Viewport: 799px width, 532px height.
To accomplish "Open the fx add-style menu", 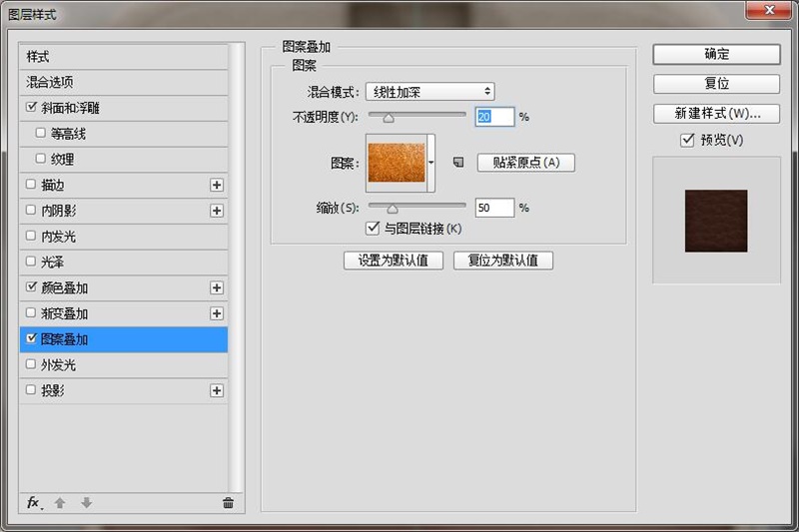I will point(34,503).
